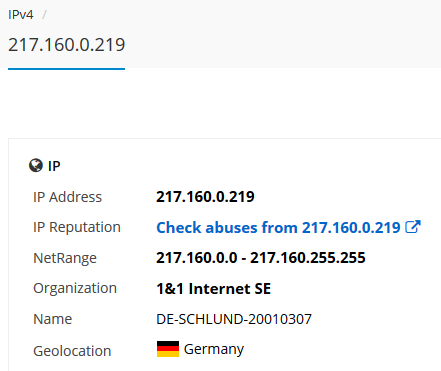Click the external link icon after abuse link
This screenshot has height=371, width=441.
413,227
